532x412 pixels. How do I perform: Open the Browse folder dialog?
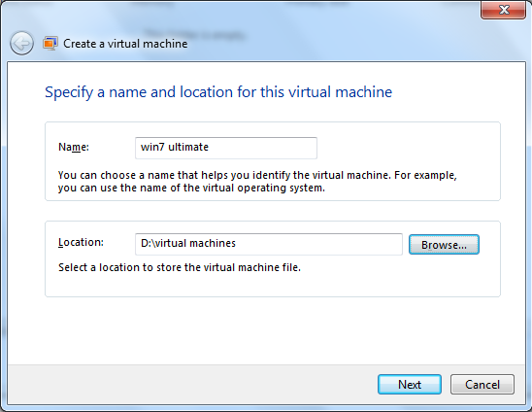point(444,245)
